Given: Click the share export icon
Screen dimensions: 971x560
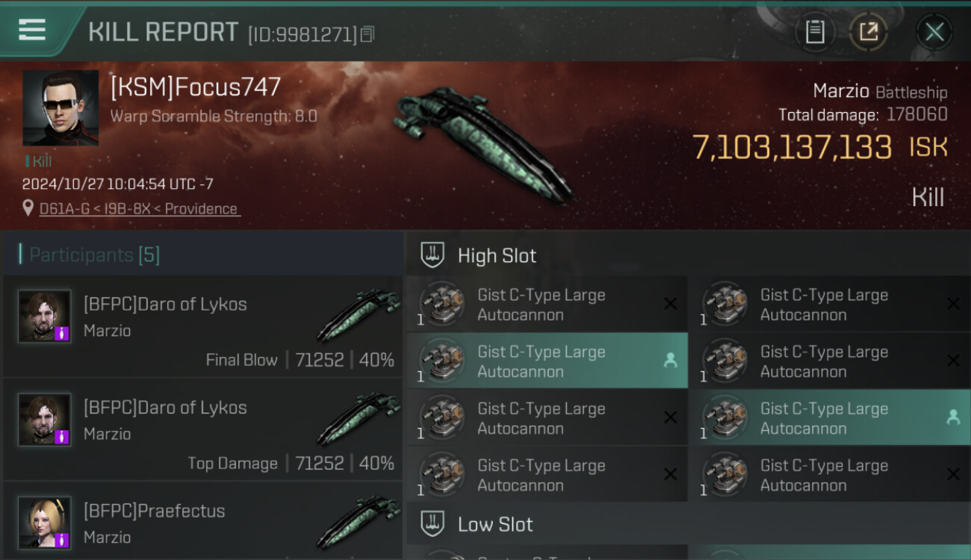Looking at the screenshot, I should [868, 31].
